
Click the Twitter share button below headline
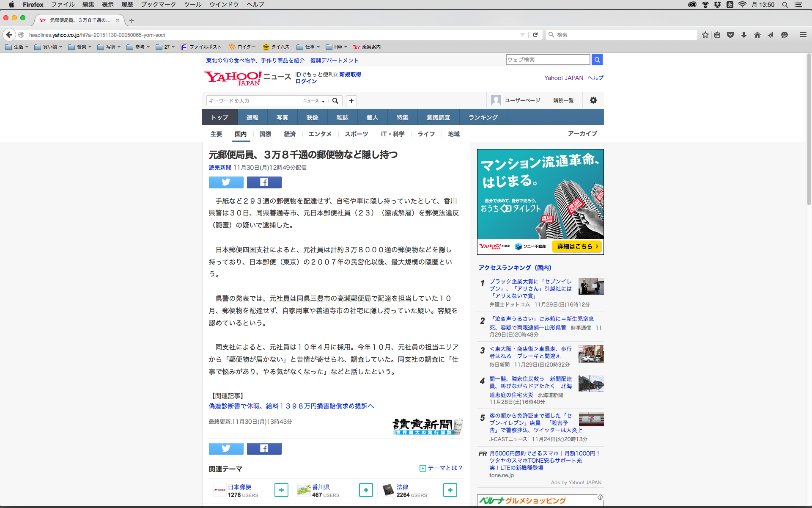tap(226, 182)
